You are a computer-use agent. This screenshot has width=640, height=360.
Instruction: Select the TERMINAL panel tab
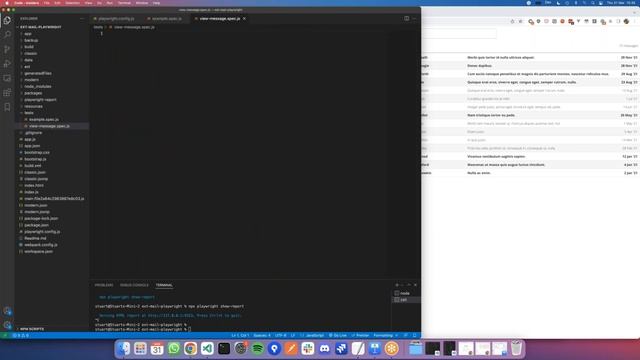(164, 285)
